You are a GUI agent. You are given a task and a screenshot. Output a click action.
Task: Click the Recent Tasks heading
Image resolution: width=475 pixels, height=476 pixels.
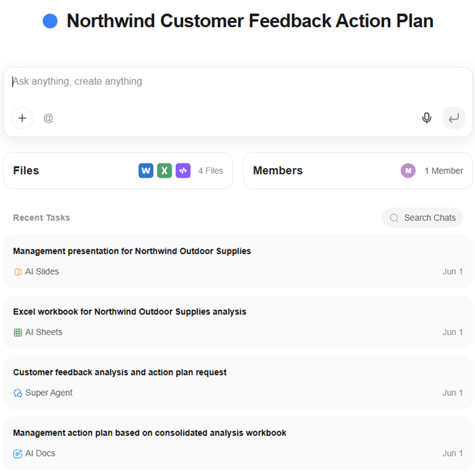41,218
